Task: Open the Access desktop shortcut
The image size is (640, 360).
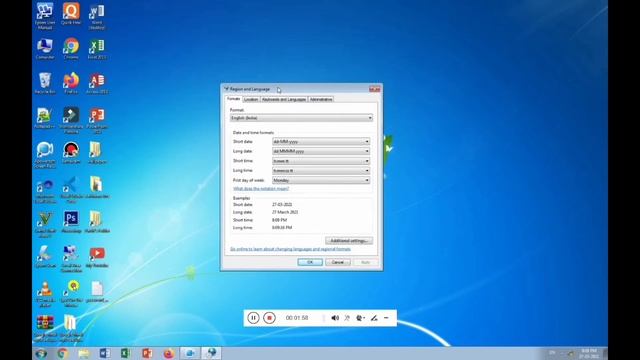Action: pos(97,83)
